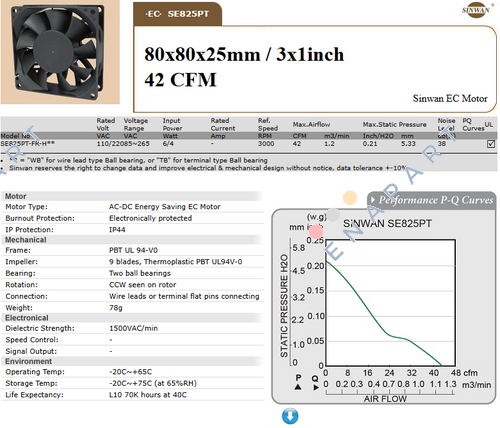Viewport: 500px width, 428px height.
Task: Click the Environment section header
Action: [28, 361]
